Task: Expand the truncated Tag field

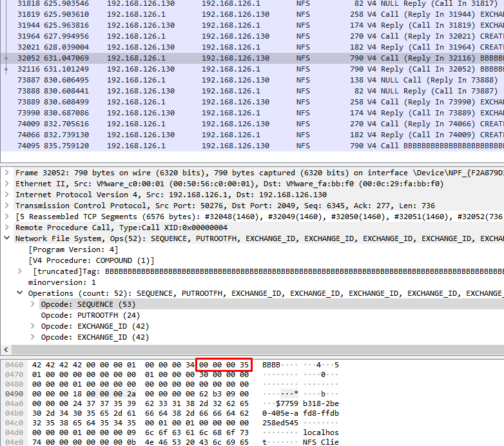Action: [19, 271]
